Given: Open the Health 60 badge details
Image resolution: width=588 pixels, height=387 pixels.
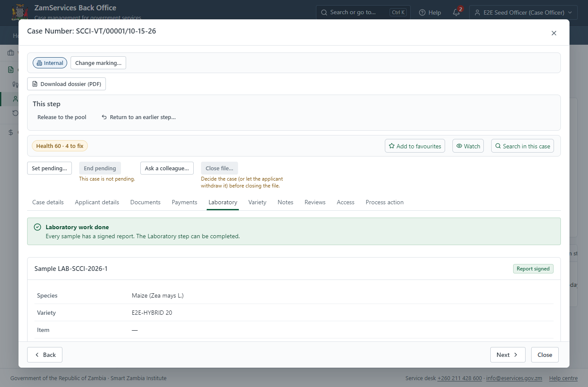Looking at the screenshot, I should click(60, 146).
